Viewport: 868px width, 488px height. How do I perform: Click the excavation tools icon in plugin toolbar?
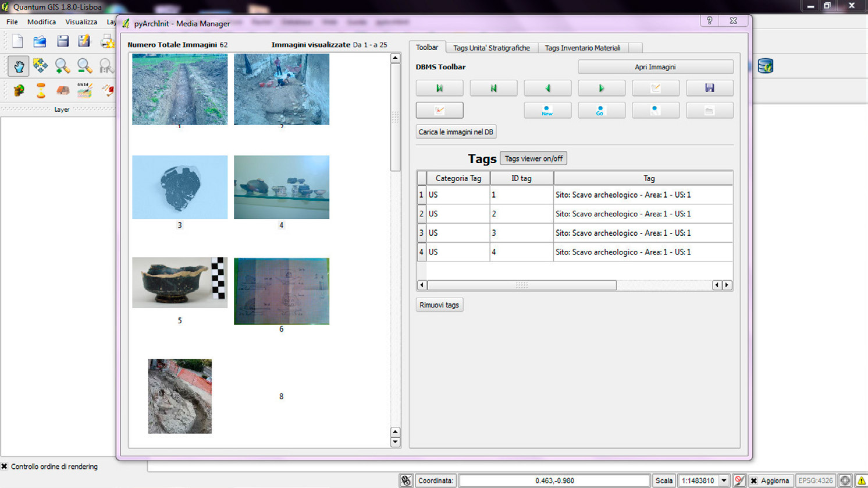108,90
